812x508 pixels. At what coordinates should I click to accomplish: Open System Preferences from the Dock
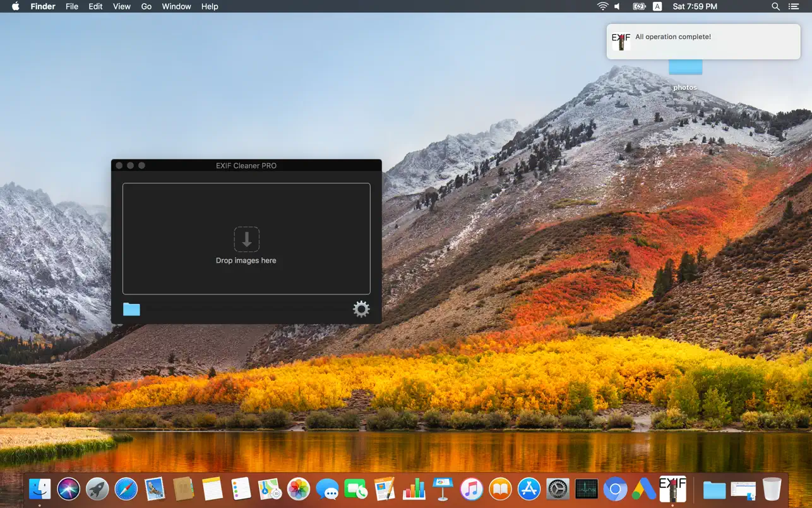557,488
